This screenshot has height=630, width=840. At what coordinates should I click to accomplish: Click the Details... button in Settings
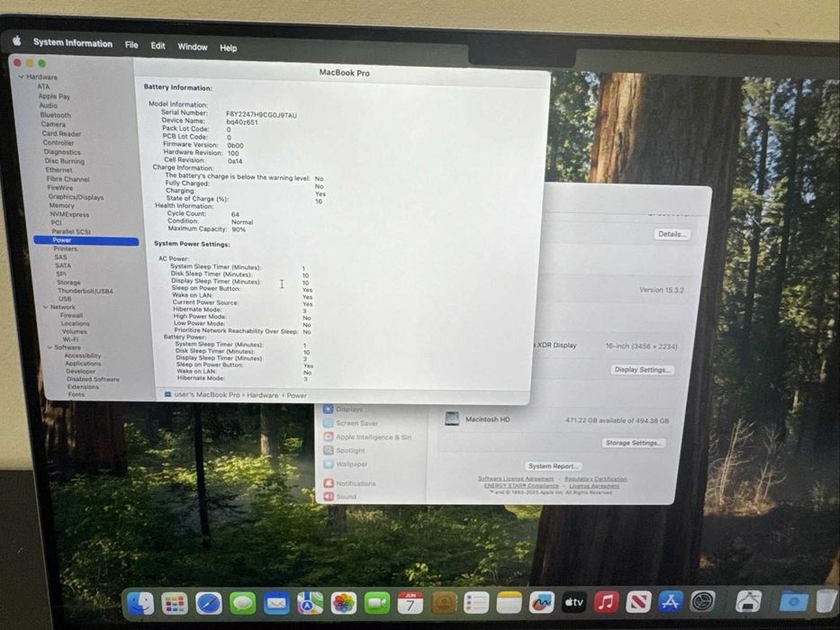point(672,234)
